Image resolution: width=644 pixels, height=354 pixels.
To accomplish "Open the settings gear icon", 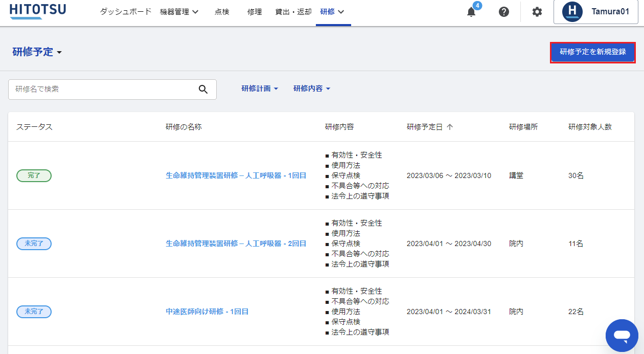I will [537, 12].
